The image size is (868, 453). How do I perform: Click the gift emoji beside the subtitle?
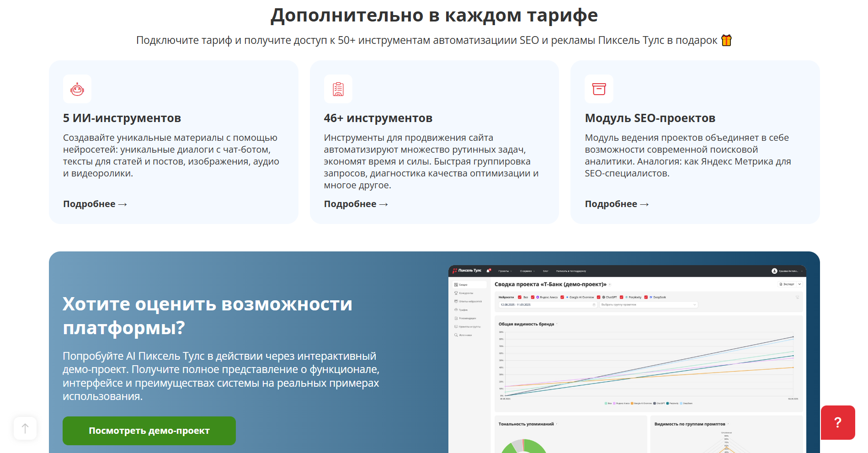726,40
